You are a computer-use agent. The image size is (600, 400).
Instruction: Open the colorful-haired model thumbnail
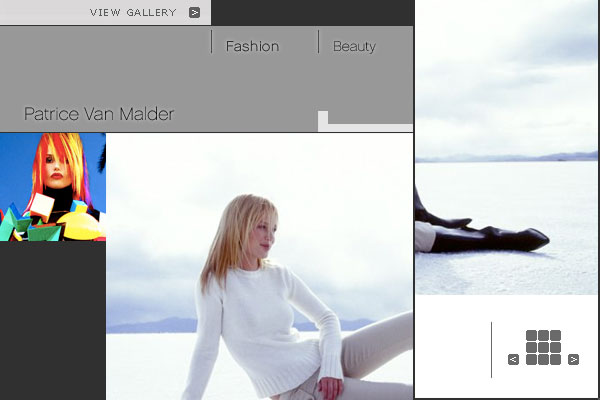pos(52,187)
